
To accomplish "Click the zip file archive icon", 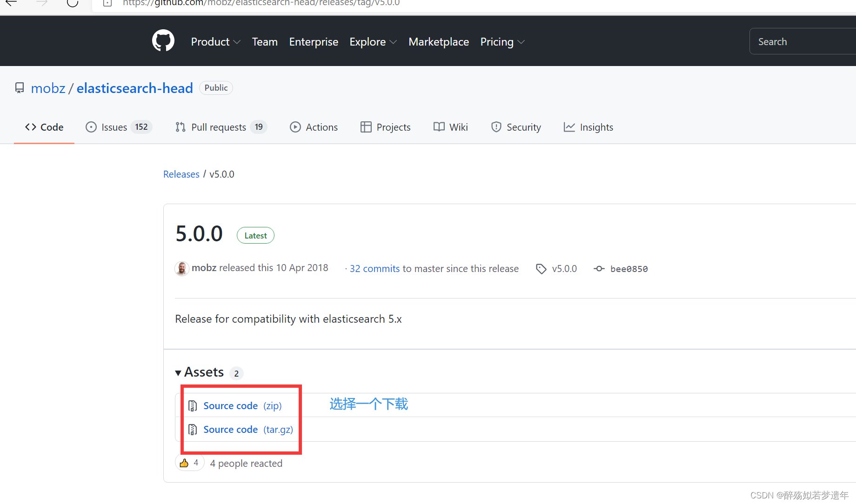I will click(x=193, y=406).
